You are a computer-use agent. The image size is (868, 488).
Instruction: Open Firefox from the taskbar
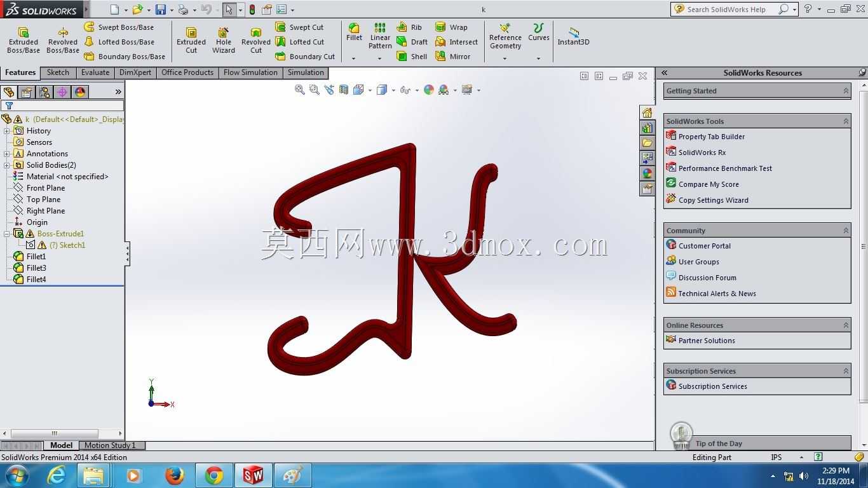(174, 475)
